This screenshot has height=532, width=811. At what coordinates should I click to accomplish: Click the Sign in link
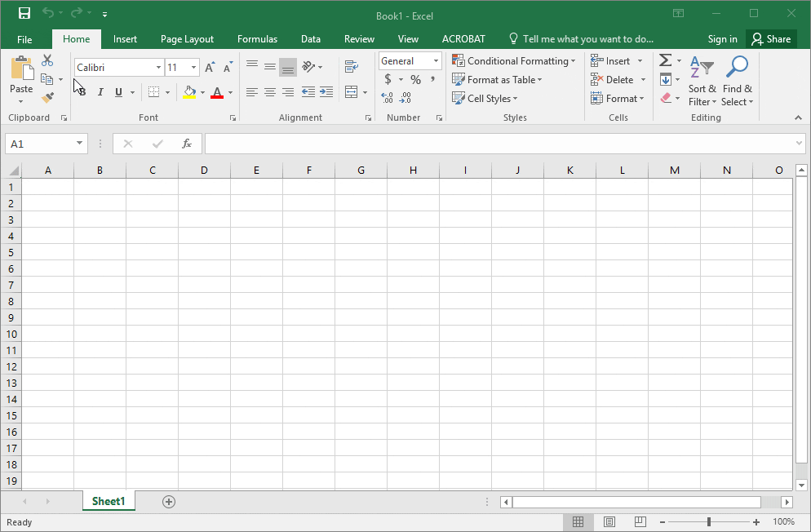[x=722, y=38]
